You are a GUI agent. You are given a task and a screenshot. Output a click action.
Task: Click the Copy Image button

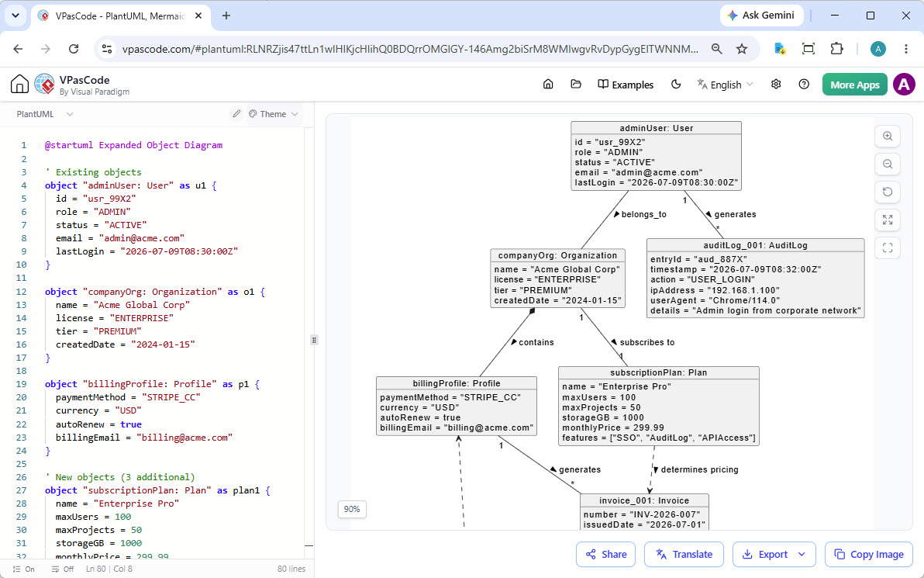[x=869, y=555]
